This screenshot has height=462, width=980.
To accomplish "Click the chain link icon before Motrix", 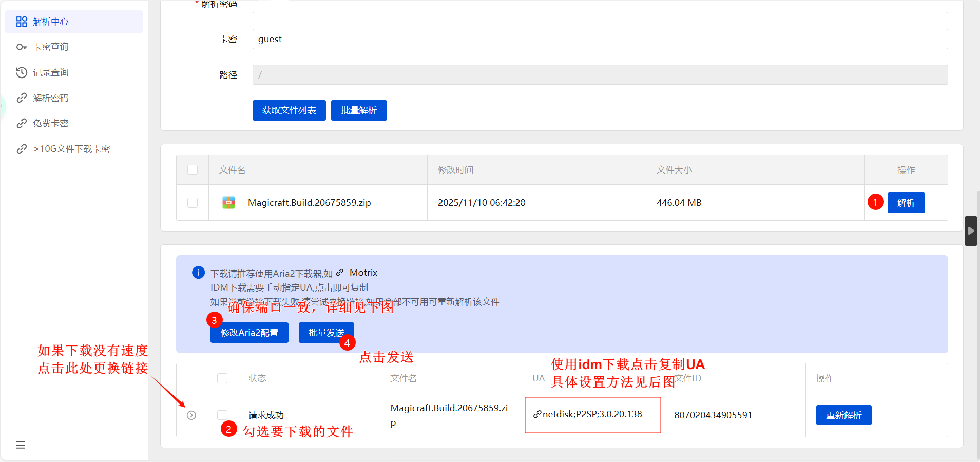I will (x=340, y=272).
